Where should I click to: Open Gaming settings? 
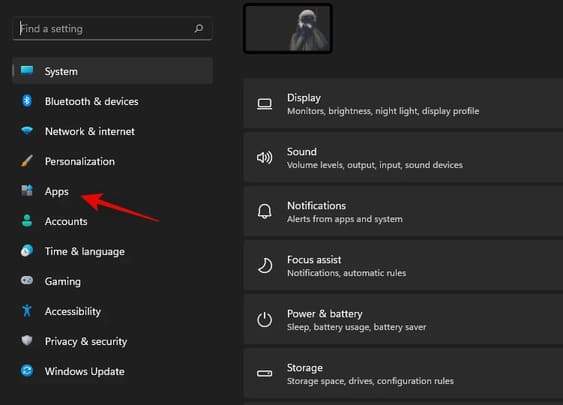[x=113, y=281]
